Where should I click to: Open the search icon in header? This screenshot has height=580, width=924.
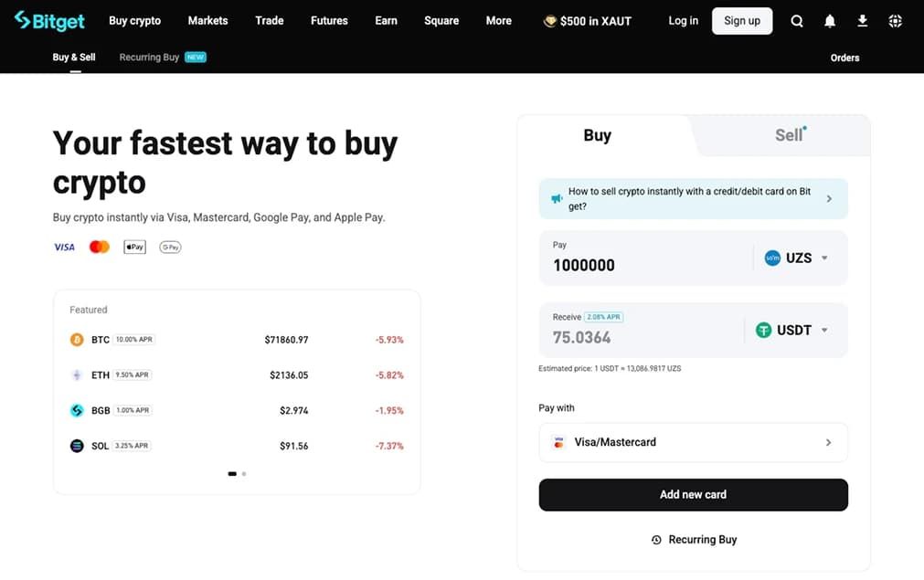797,21
